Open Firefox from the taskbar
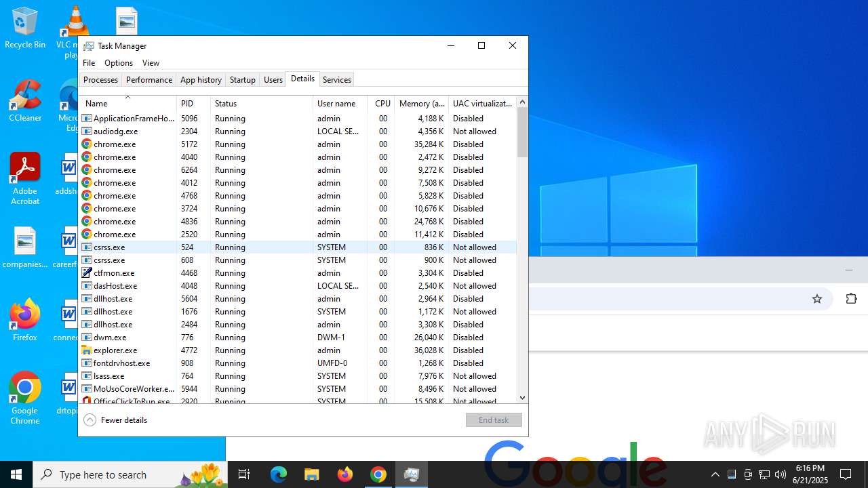Viewport: 868px width, 488px height. [345, 474]
